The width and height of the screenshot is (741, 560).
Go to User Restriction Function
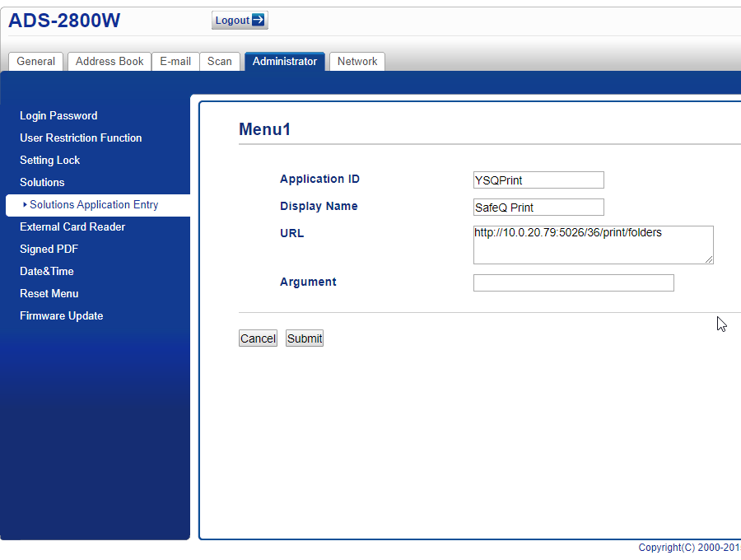pos(81,138)
